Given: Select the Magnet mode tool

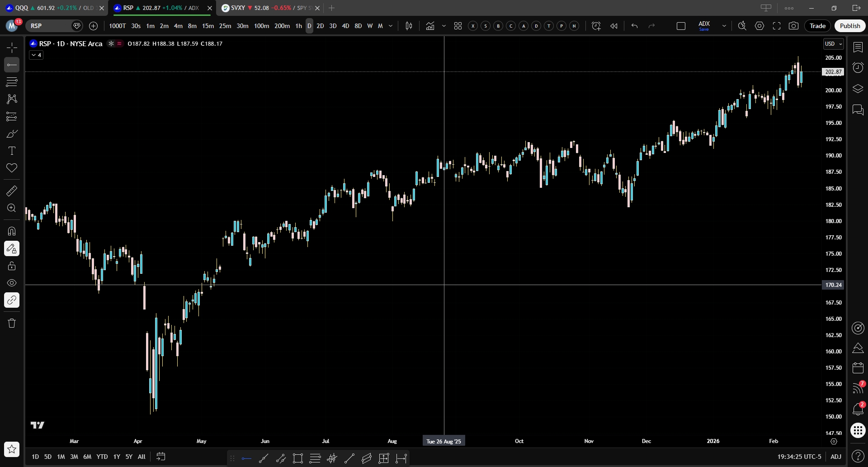Looking at the screenshot, I should [x=12, y=231].
